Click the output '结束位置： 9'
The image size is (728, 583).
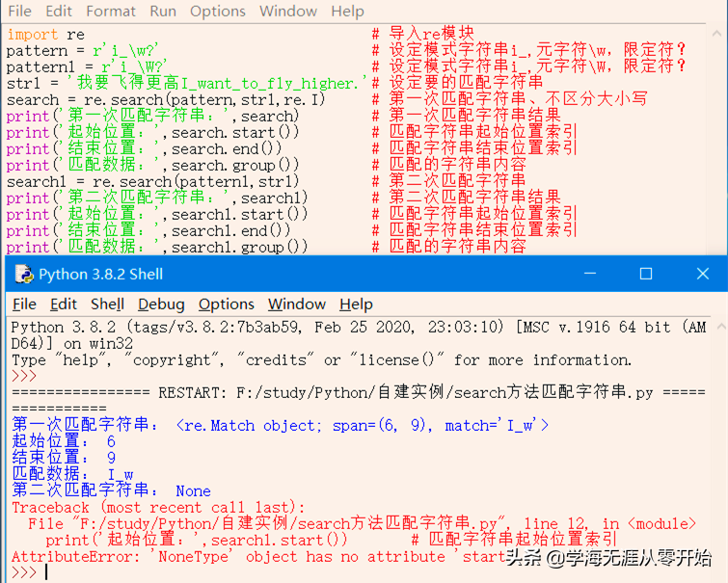pos(64,458)
